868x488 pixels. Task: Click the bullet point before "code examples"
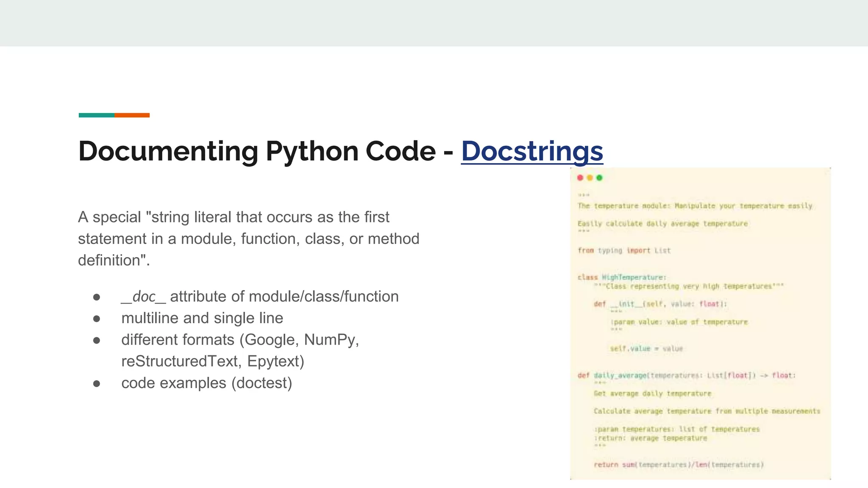click(97, 383)
